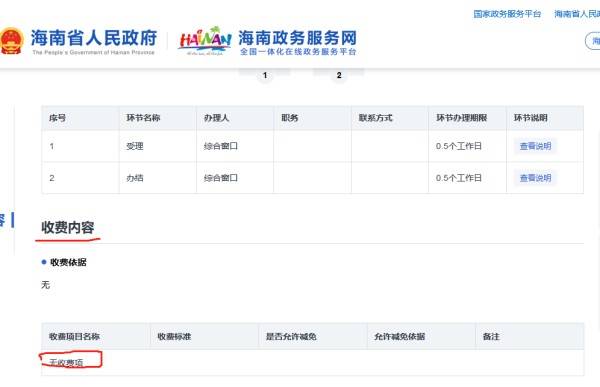This screenshot has width=600, height=387.
Task: Click the 无 text under 收费依据
Action: pyautogui.click(x=46, y=285)
